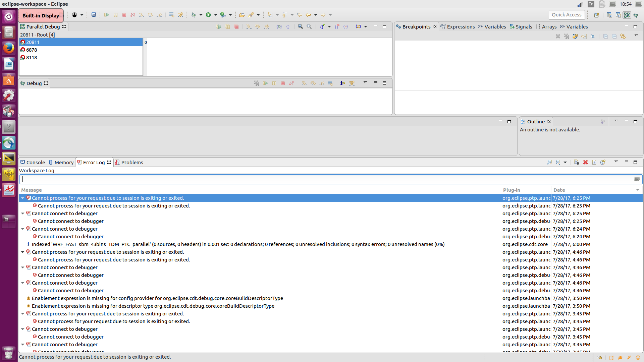Collapse the first 'Cannot connect to debugger' entry

[22, 214]
